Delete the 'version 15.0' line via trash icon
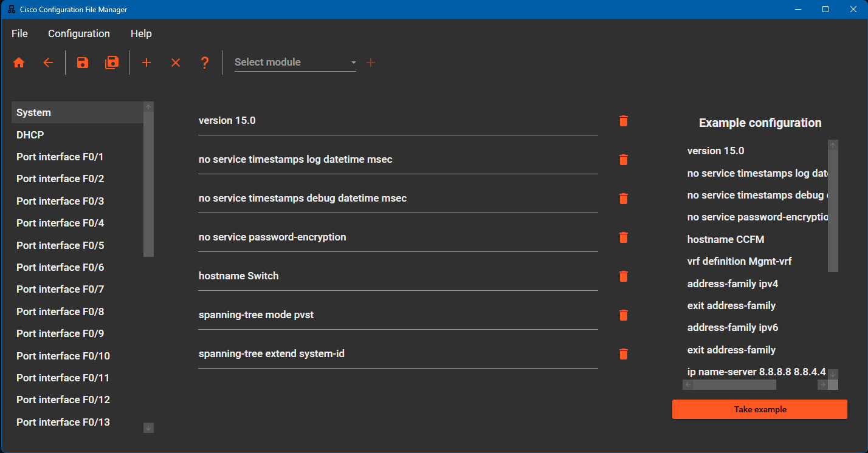This screenshot has height=453, width=868. coord(623,121)
